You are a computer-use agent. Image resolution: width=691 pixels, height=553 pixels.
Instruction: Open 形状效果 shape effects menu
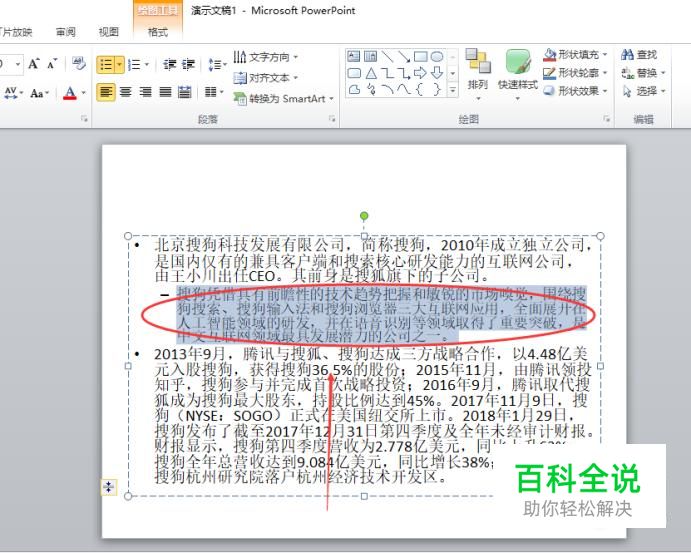point(576,91)
